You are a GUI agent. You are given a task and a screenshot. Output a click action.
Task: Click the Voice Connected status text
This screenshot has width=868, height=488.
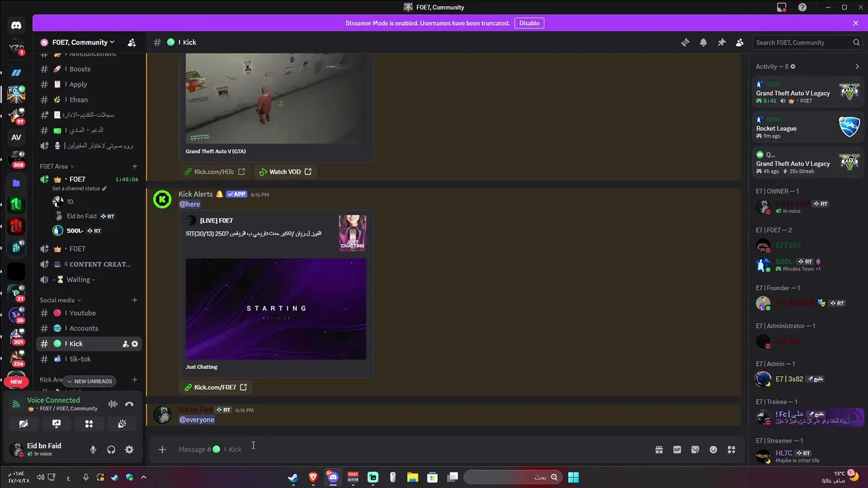tap(54, 400)
